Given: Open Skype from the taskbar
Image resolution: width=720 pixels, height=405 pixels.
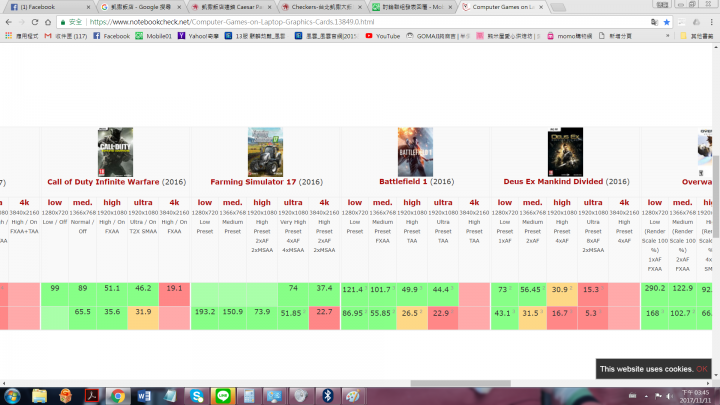Looking at the screenshot, I should tap(197, 396).
